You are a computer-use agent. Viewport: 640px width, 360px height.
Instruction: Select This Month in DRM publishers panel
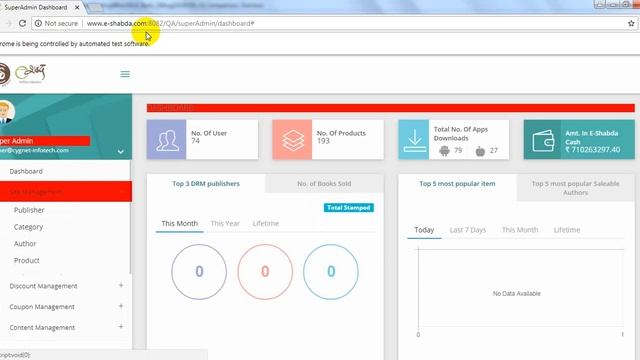click(180, 223)
